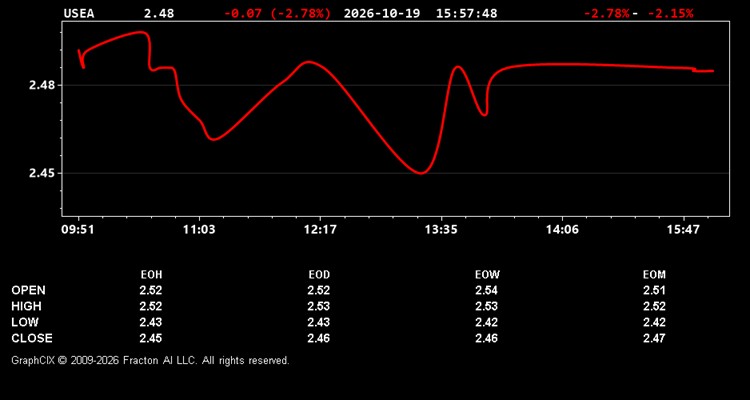Click the EOH column header
The height and width of the screenshot is (400, 750).
[151, 275]
